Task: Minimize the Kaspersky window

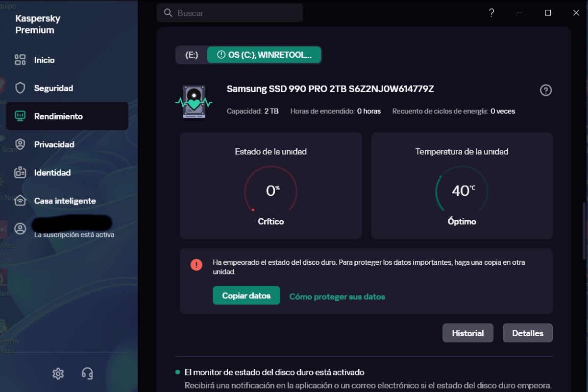Action: point(520,13)
